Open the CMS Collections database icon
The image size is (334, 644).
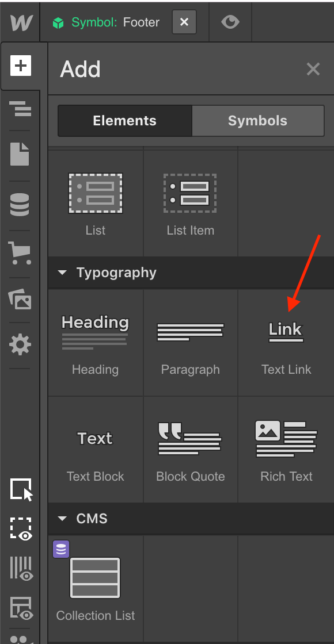pyautogui.click(x=20, y=205)
